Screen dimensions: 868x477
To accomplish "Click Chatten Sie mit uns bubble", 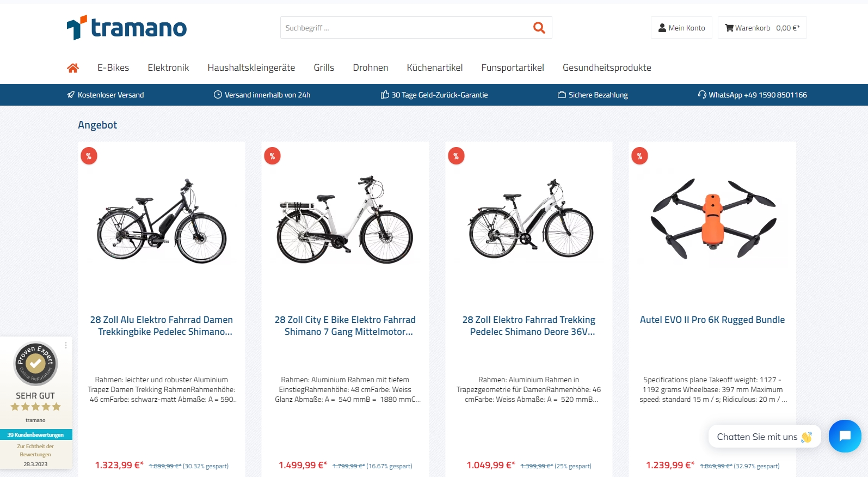I will 765,437.
